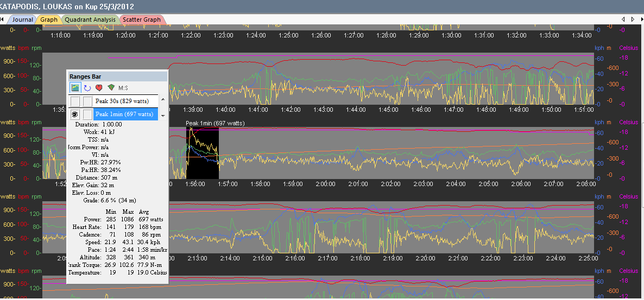
Task: Tick the second checkbox beside Peak 30s
Action: (87, 101)
